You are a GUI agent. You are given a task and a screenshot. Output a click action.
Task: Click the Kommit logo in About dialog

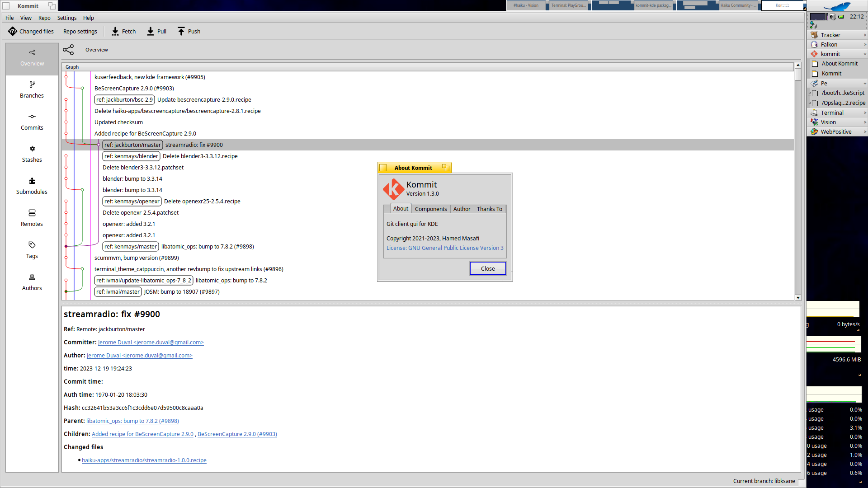point(393,189)
